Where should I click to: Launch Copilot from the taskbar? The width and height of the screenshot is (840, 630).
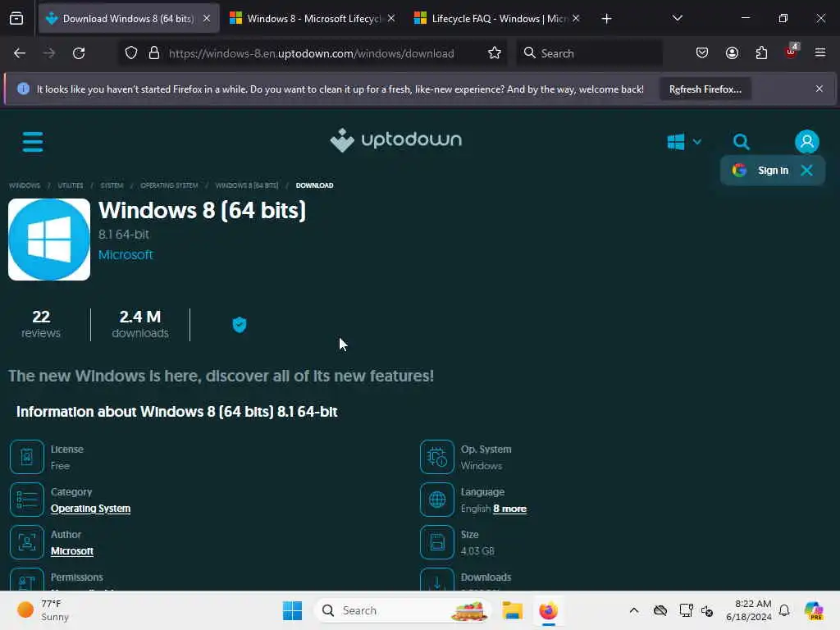click(x=813, y=610)
